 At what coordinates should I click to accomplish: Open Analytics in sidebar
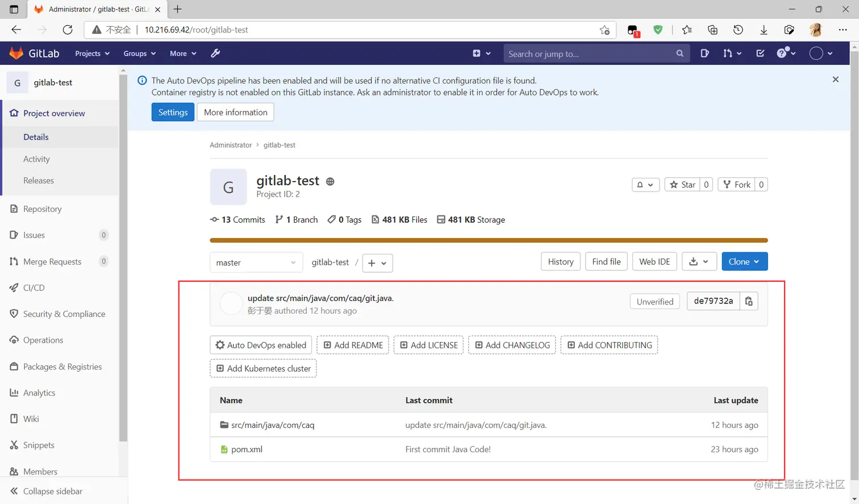tap(39, 393)
